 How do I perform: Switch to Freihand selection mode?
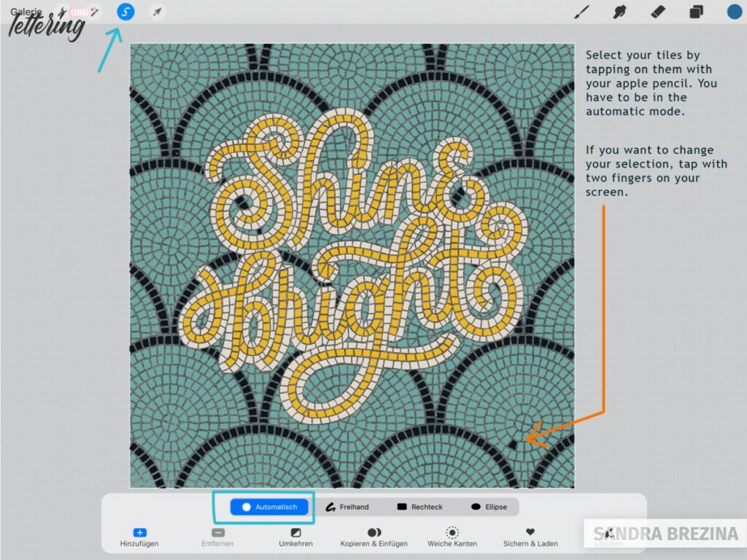coord(348,506)
